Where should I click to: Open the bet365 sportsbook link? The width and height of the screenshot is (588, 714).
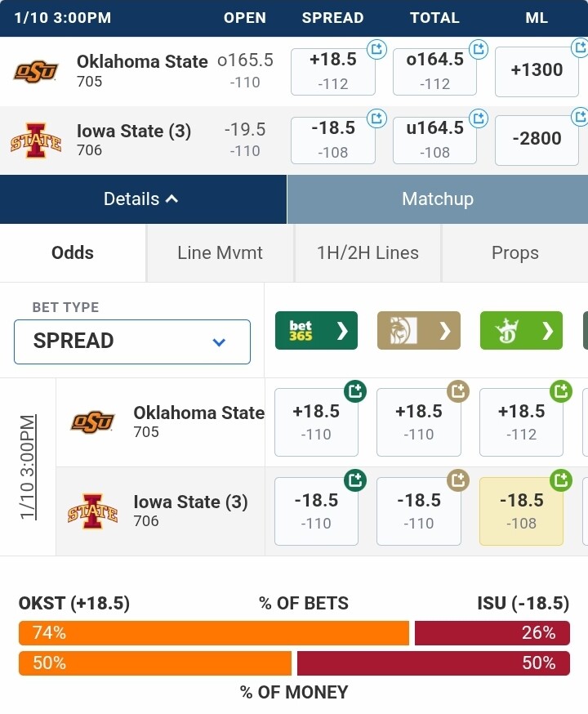coord(317,331)
